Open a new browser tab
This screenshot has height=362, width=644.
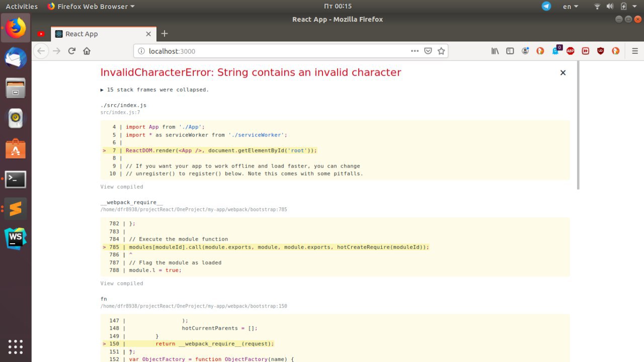coord(165,34)
